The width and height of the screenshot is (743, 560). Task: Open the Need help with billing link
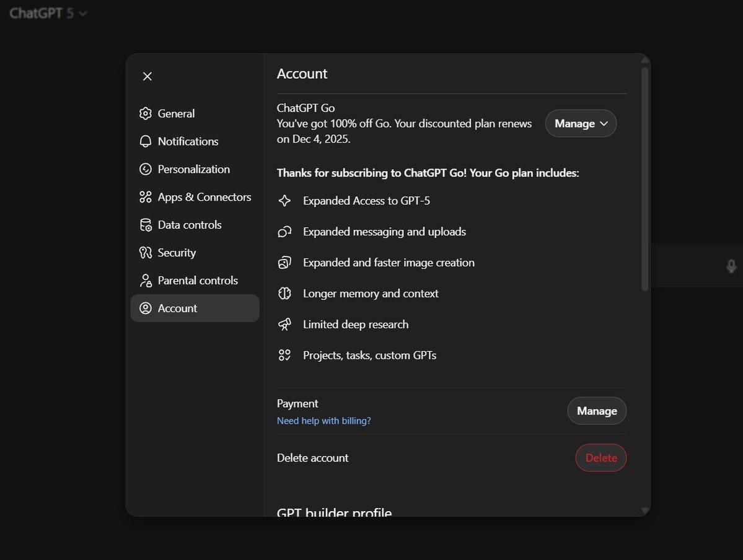point(323,420)
